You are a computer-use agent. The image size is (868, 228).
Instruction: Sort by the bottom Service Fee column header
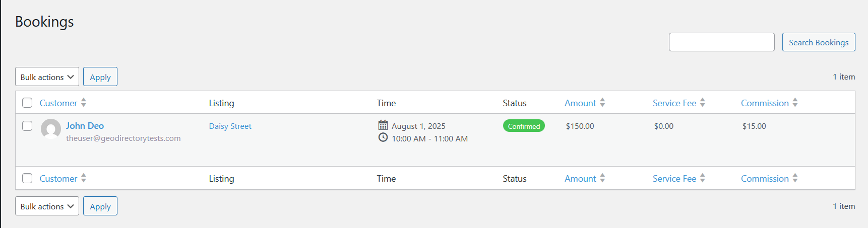pyautogui.click(x=674, y=179)
